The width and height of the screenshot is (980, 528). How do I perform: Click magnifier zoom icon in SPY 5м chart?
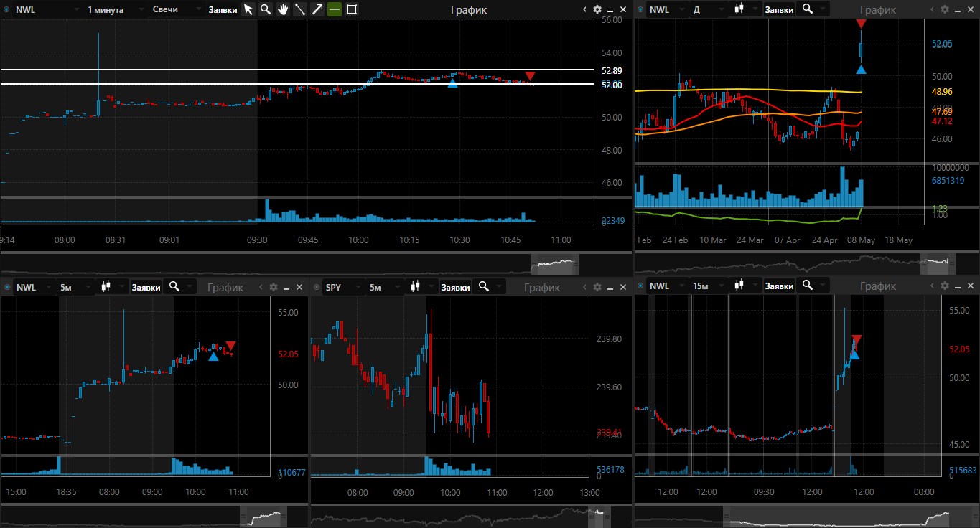(483, 287)
